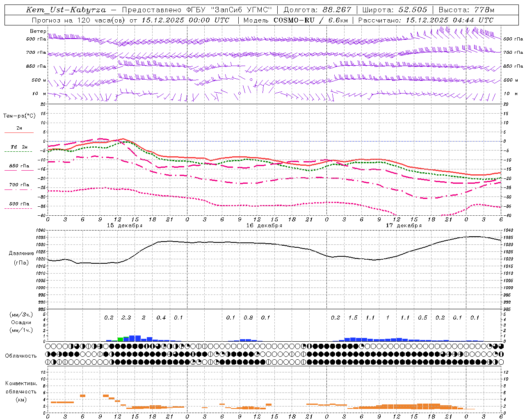525x420 pixels.
Task: Select the Тем-ра(°C) axis label
Action: coord(19,116)
